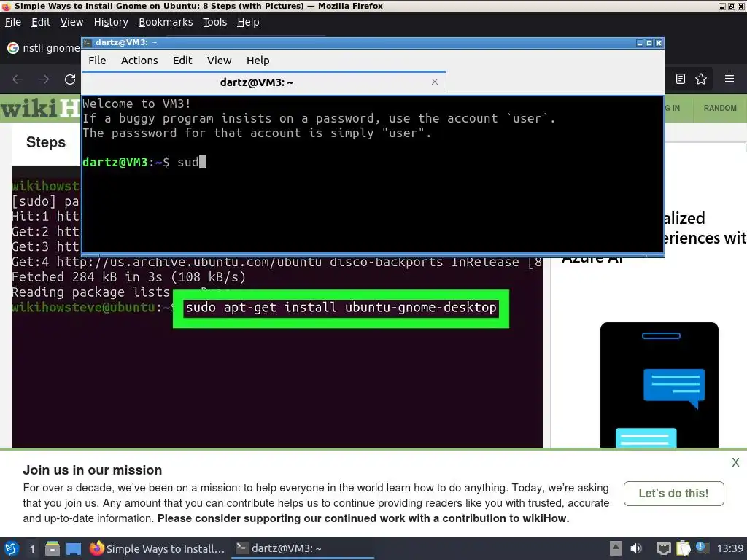The image size is (747, 560).
Task: Select the dartz@VM3 terminal tab
Action: pyautogui.click(x=264, y=82)
